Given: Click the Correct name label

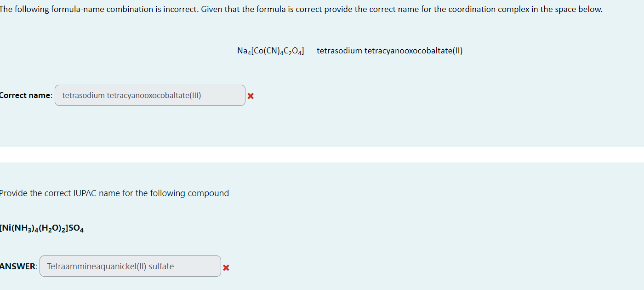Looking at the screenshot, I should click(x=26, y=95).
